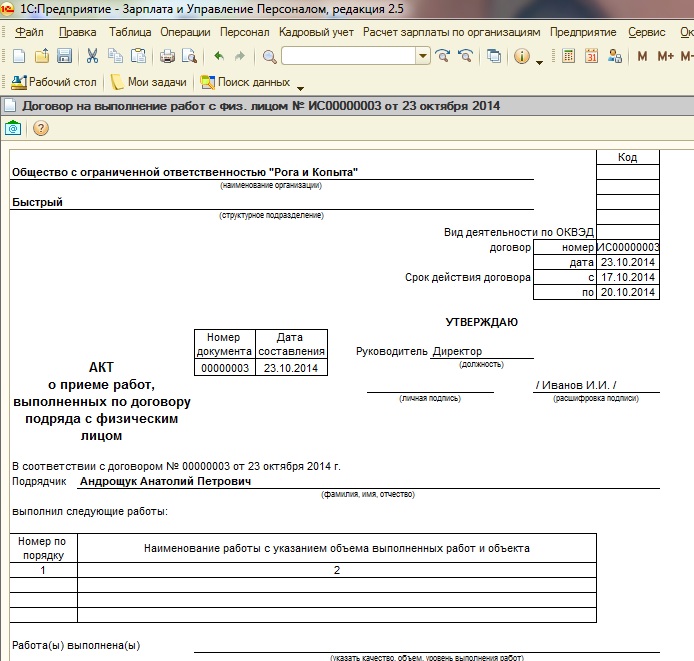
Task: Click the Поиск данных button
Action: click(x=244, y=82)
